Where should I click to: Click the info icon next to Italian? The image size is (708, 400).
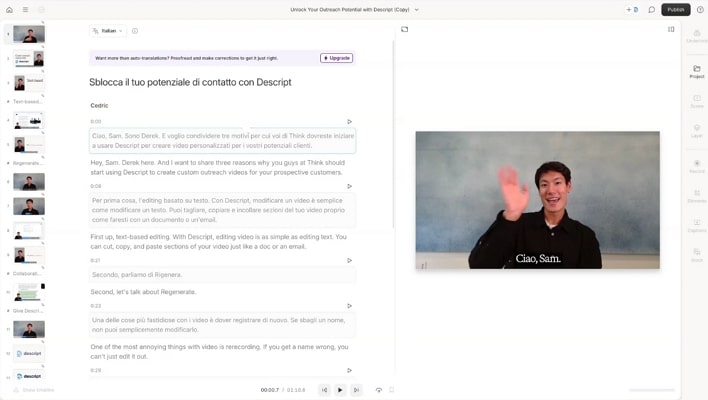click(135, 31)
